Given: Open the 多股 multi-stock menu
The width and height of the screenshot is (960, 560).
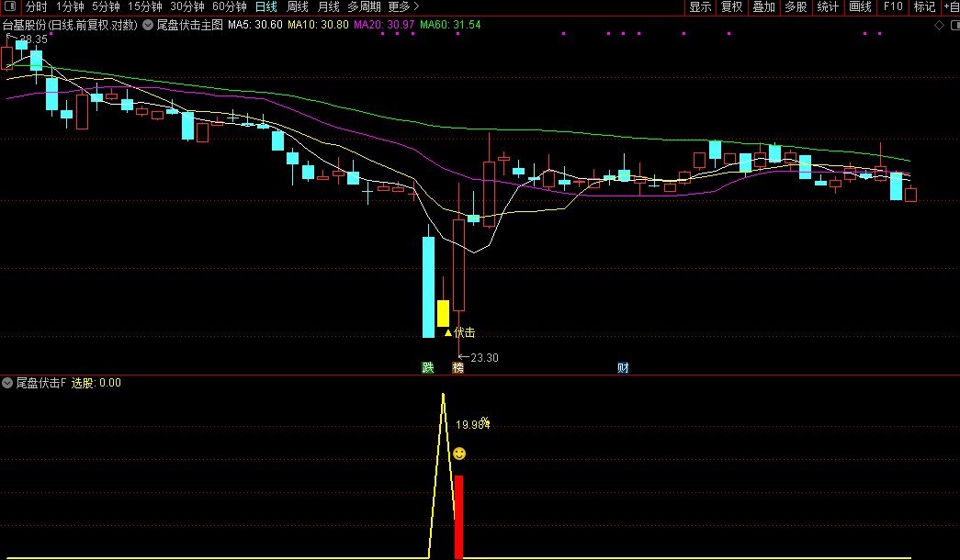Looking at the screenshot, I should (796, 6).
